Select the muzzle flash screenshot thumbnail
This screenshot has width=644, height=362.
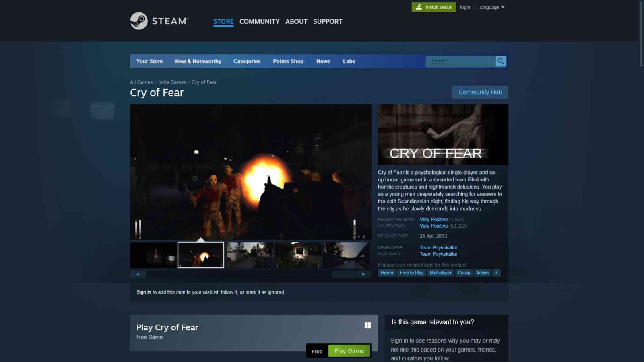click(x=201, y=255)
